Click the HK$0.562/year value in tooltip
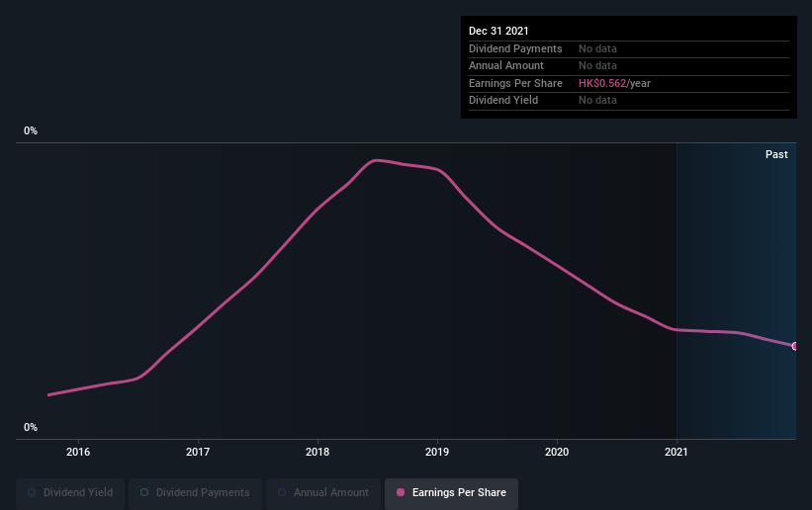This screenshot has height=510, width=812. coord(614,83)
